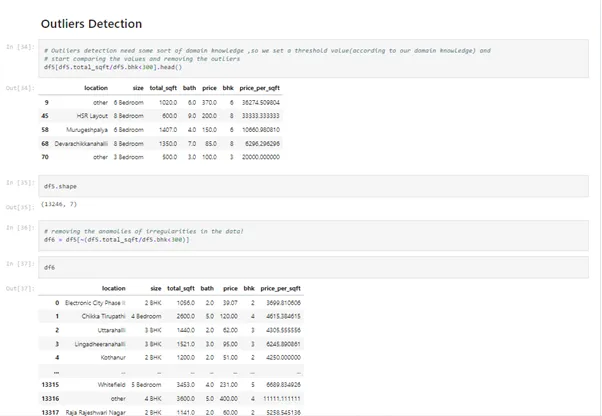Click the 4305.555556 price_per_sqft value

coord(283,330)
